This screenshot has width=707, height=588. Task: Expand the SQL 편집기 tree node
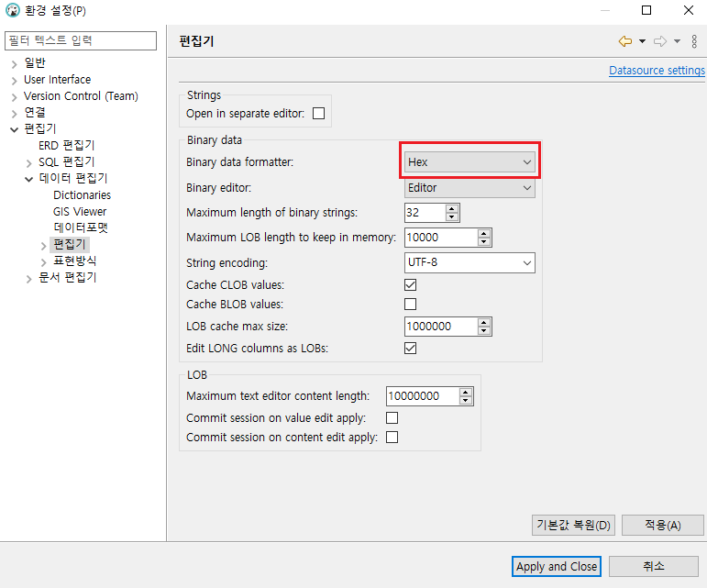coord(28,162)
